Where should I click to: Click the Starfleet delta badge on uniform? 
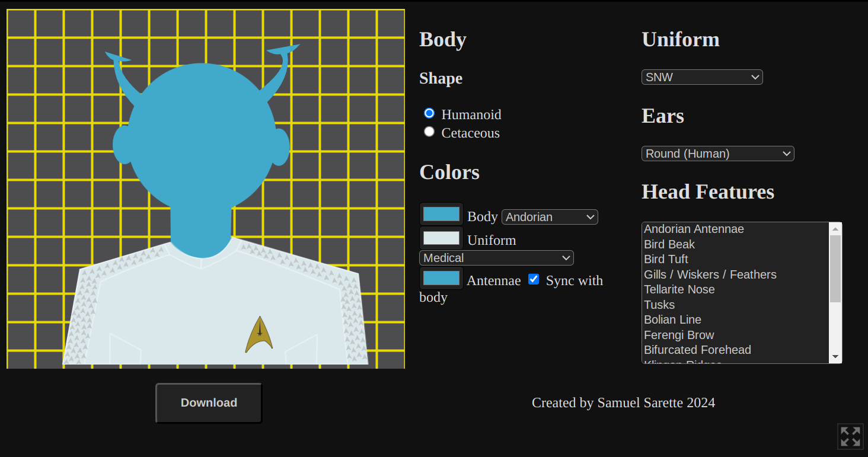pyautogui.click(x=259, y=334)
